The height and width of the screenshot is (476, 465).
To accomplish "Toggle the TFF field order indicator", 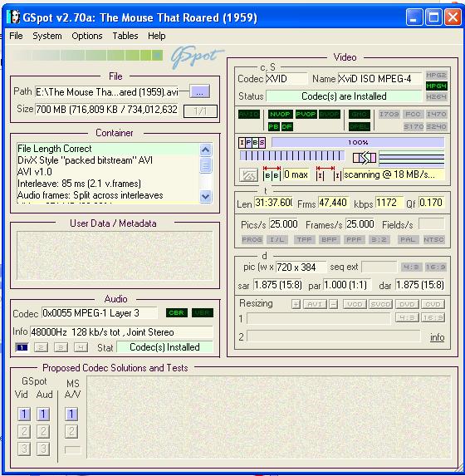I will click(305, 239).
